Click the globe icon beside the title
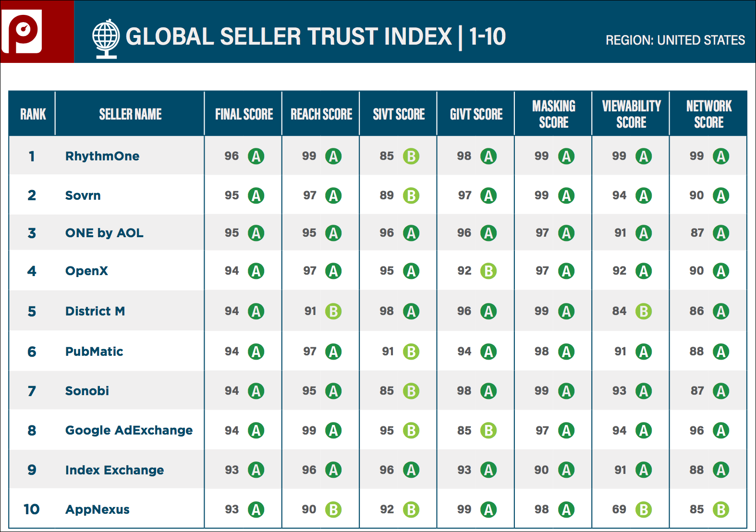Viewport: 756px width, 532px height. pyautogui.click(x=106, y=39)
